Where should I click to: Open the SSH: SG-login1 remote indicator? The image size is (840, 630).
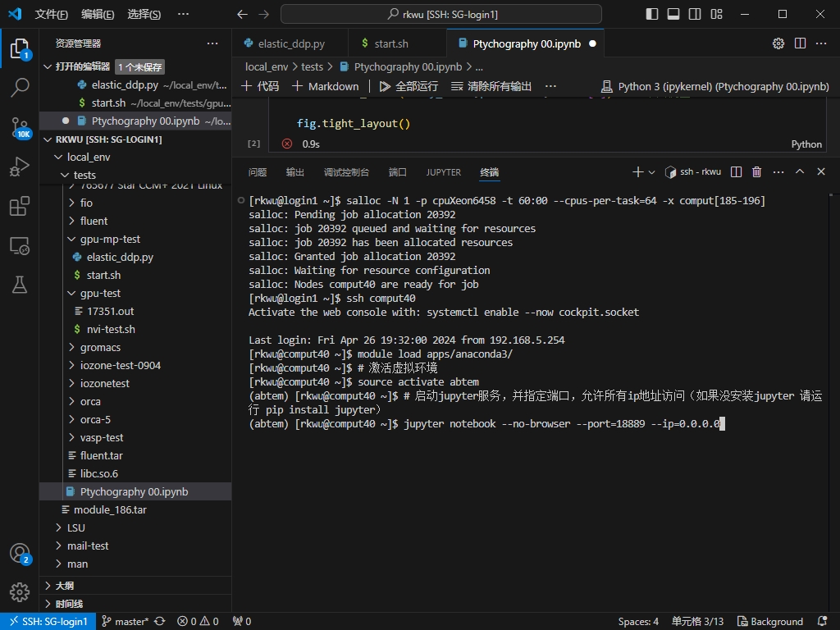click(x=48, y=622)
